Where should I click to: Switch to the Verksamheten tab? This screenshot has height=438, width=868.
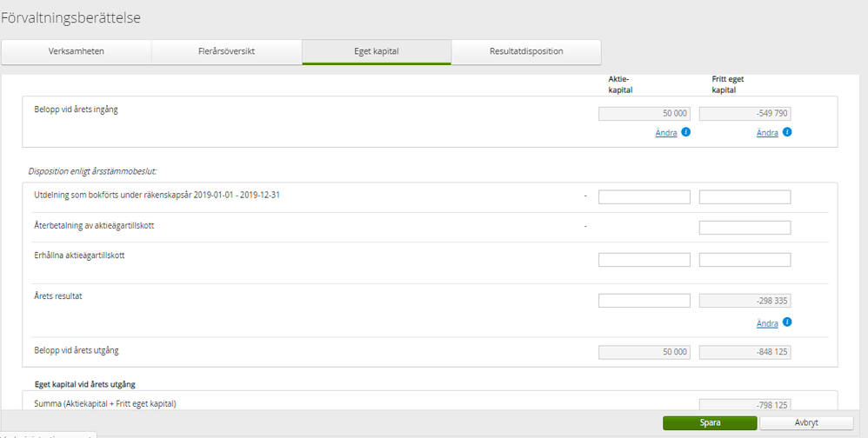(77, 51)
